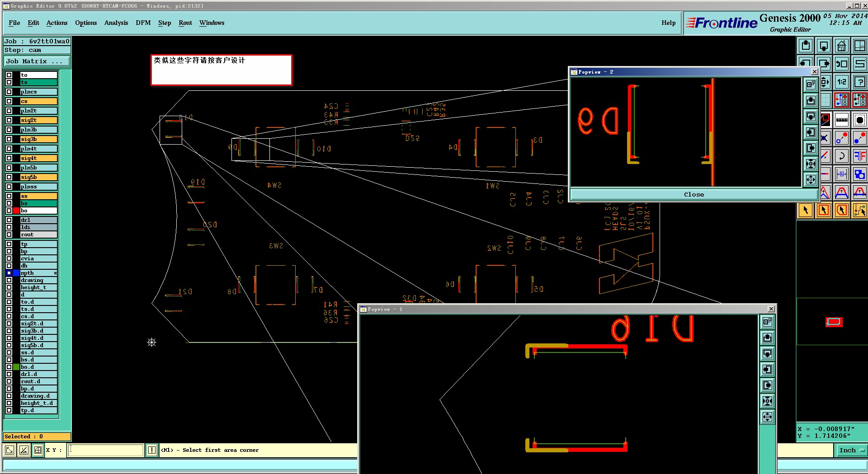Click the diagonal arrow icon at bottom left

pos(9,450)
